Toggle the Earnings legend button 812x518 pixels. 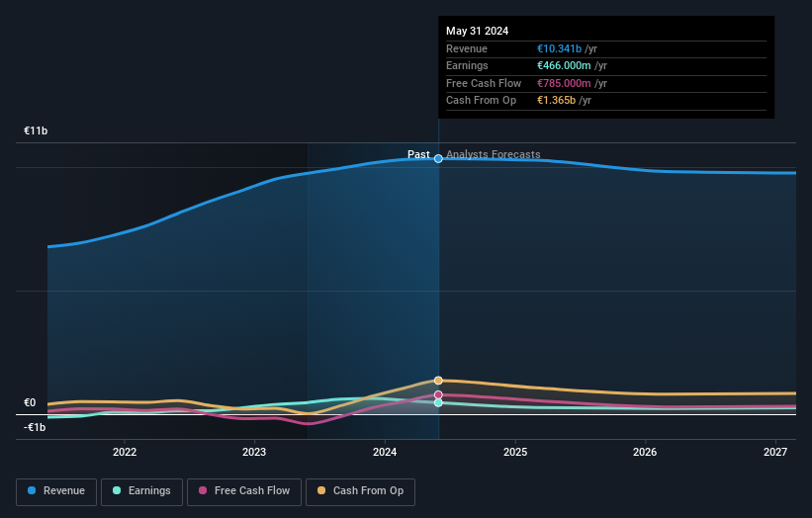141,491
